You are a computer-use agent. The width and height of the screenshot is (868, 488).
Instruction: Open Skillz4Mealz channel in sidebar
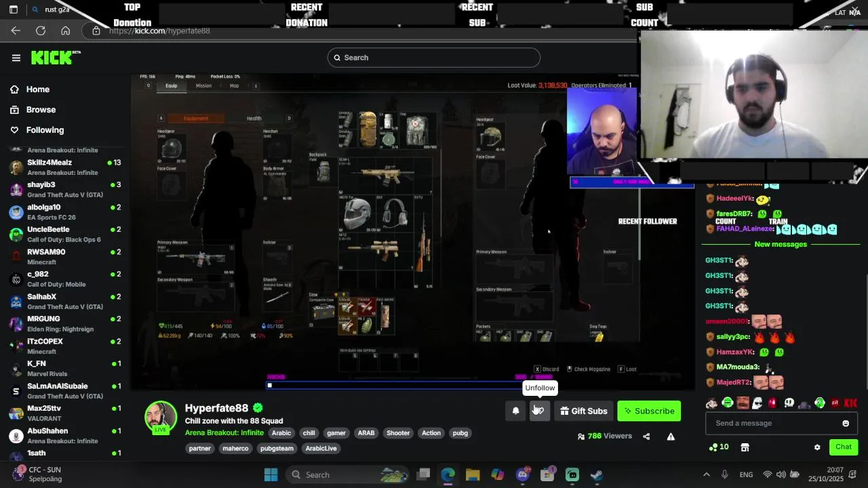coord(66,167)
